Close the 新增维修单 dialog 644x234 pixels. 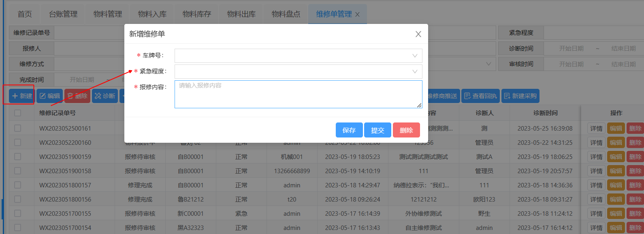click(418, 34)
